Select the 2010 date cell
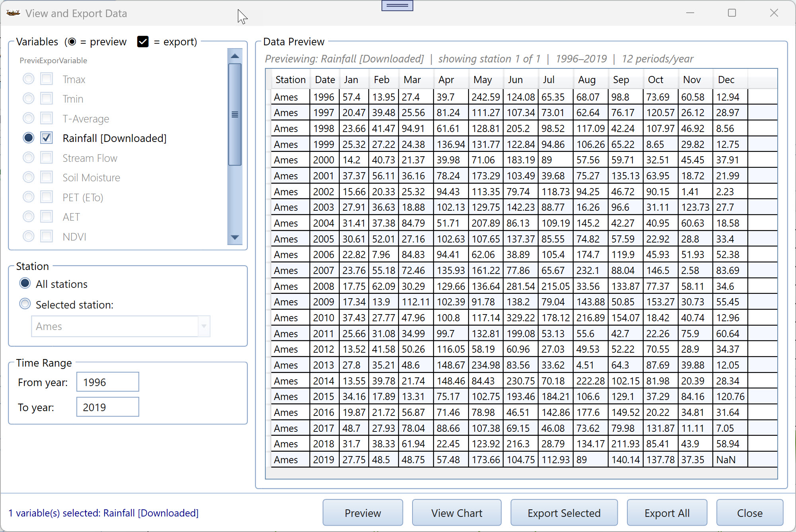Image resolution: width=796 pixels, height=532 pixels. click(x=325, y=318)
